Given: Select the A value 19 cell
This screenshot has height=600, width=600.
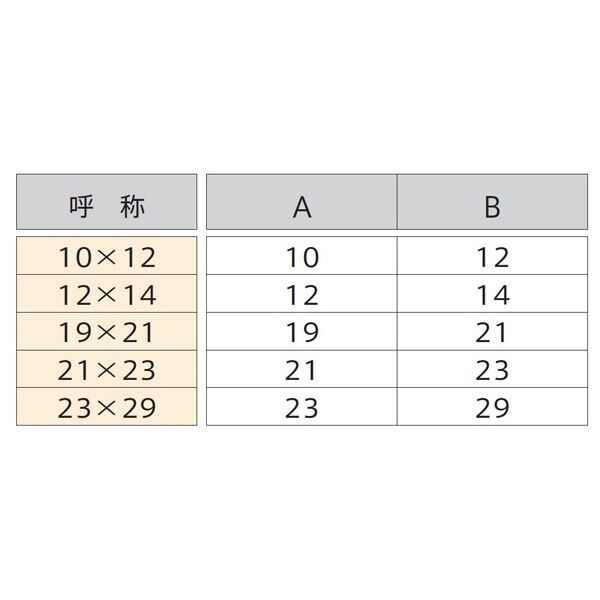Looking at the screenshot, I should click(302, 331).
